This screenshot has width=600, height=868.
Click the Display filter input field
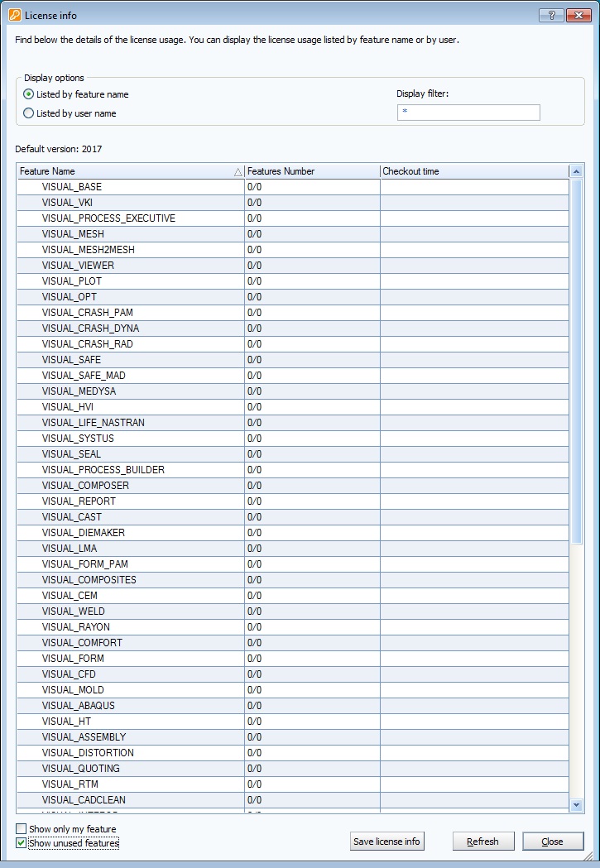[x=468, y=113]
